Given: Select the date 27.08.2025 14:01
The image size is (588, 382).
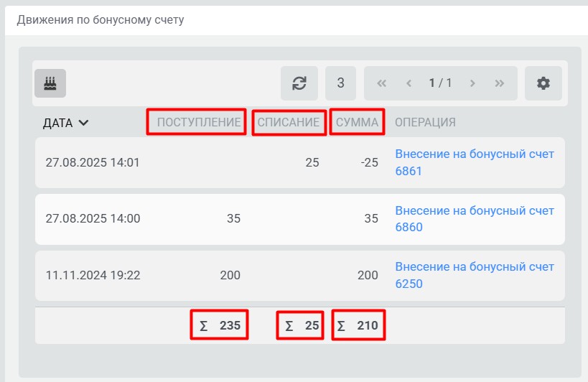Looking at the screenshot, I should pyautogui.click(x=93, y=162).
